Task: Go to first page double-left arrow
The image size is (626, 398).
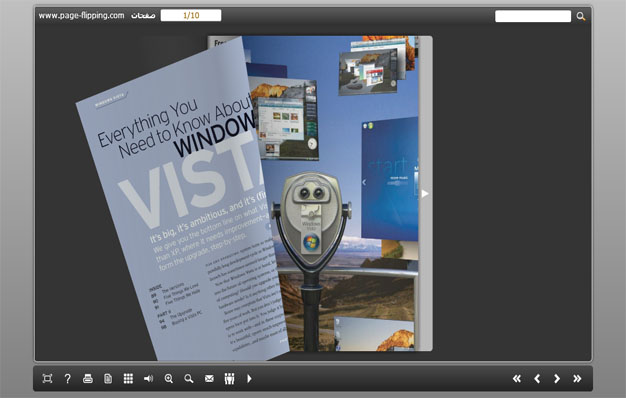Action: pyautogui.click(x=517, y=378)
